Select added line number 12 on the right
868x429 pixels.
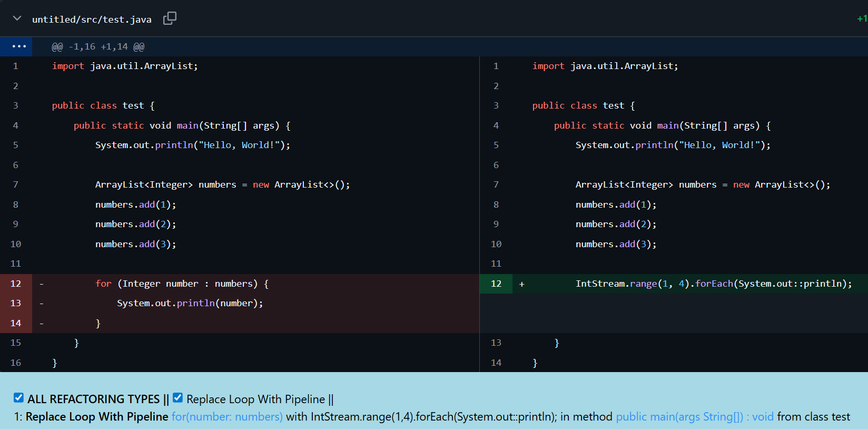[x=496, y=284]
